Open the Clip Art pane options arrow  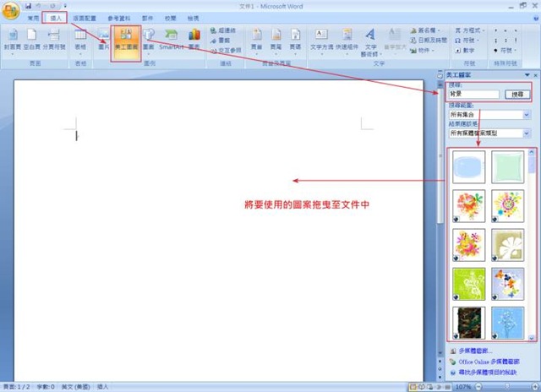(x=527, y=75)
